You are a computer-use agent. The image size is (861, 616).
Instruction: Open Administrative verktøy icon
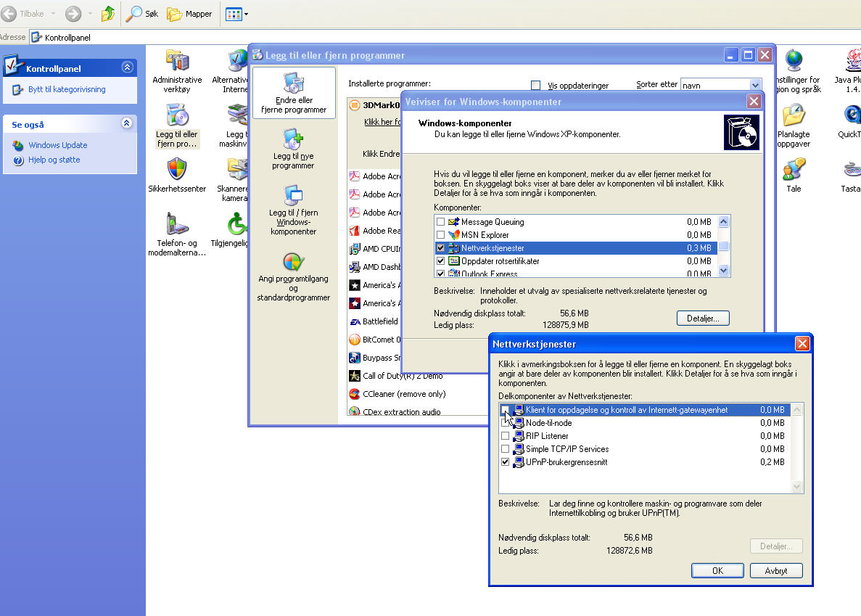[177, 71]
